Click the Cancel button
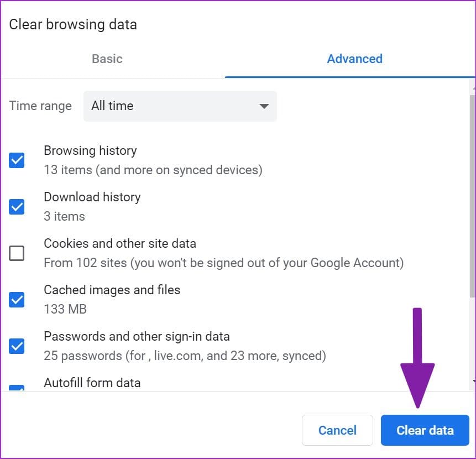The width and height of the screenshot is (476, 459). point(337,430)
